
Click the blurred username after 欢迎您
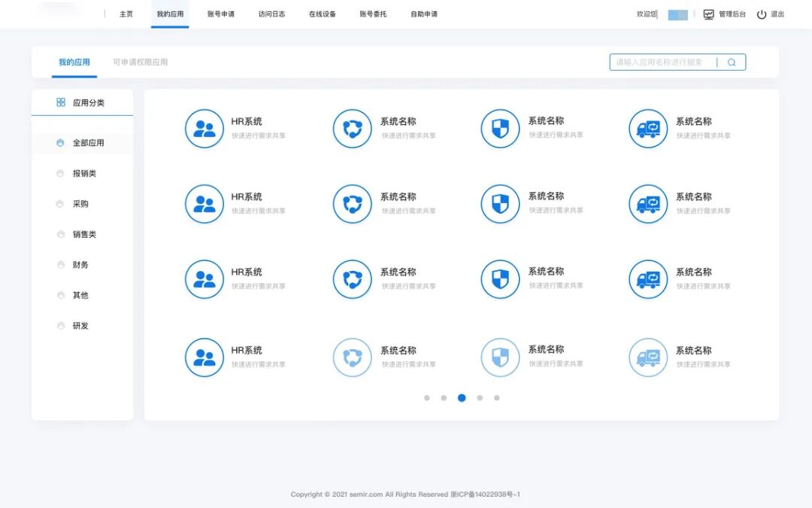[678, 15]
